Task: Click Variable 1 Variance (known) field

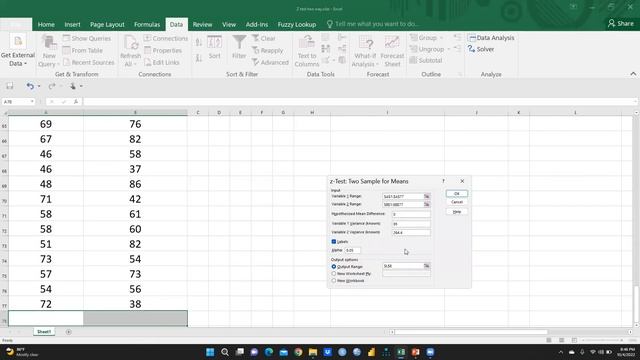Action: [x=411, y=224]
